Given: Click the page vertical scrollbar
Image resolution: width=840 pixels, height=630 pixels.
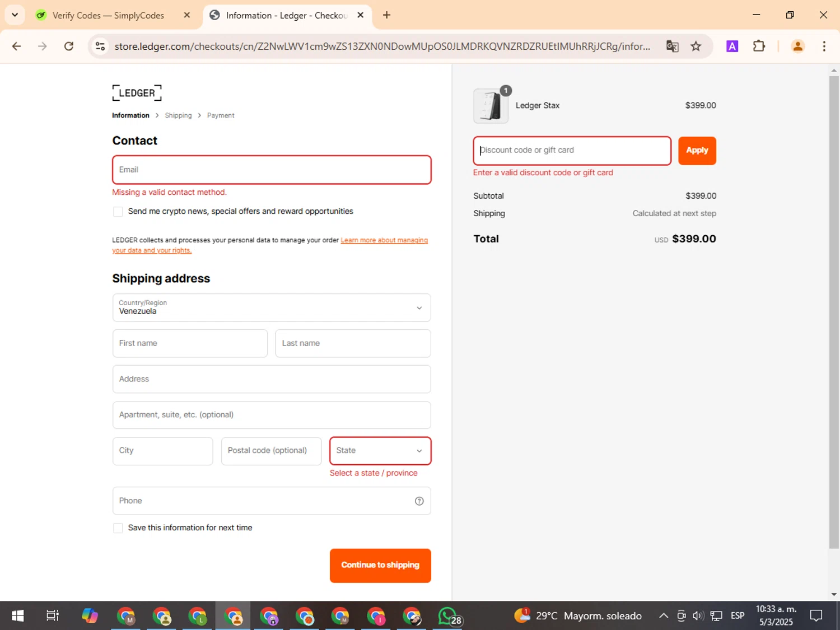Looking at the screenshot, I should point(834,312).
